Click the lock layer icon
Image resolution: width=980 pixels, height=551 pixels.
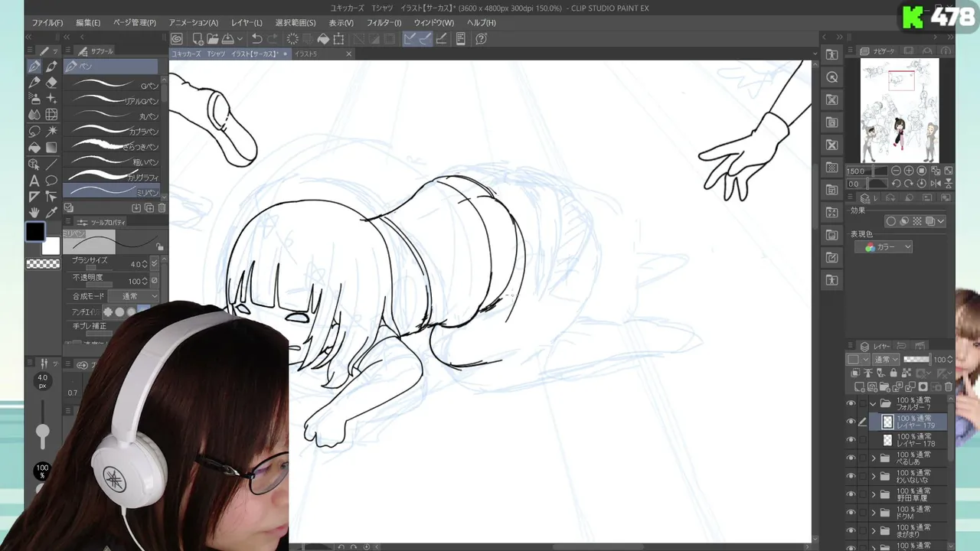893,373
